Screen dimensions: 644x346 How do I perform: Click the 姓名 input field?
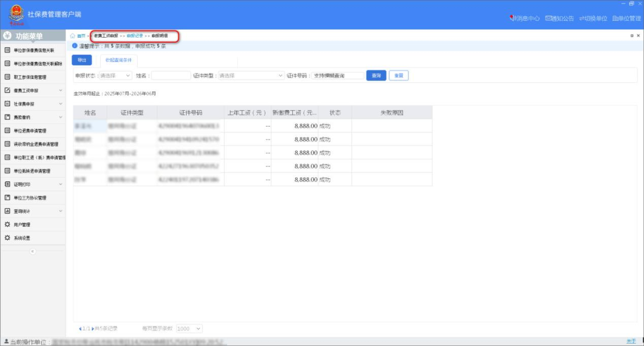coord(171,76)
